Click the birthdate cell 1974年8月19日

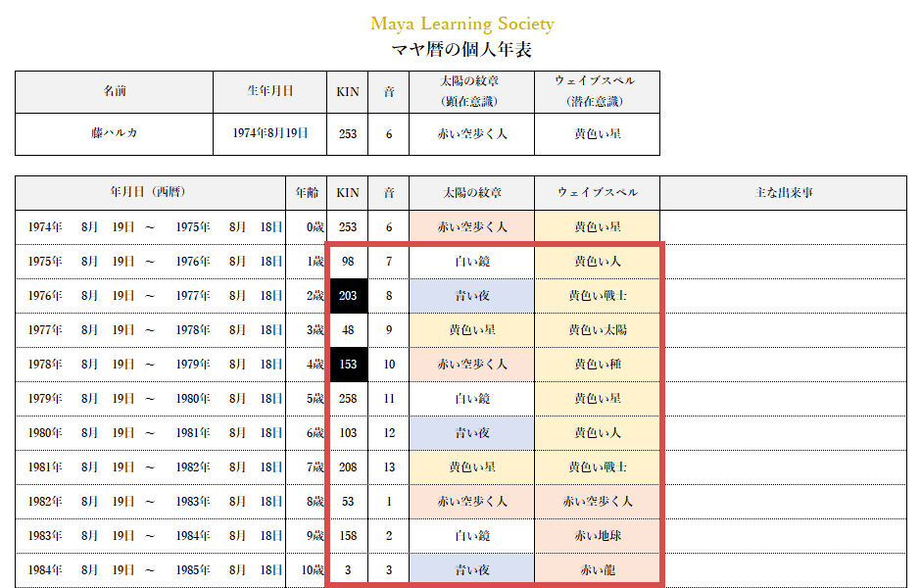click(x=269, y=134)
